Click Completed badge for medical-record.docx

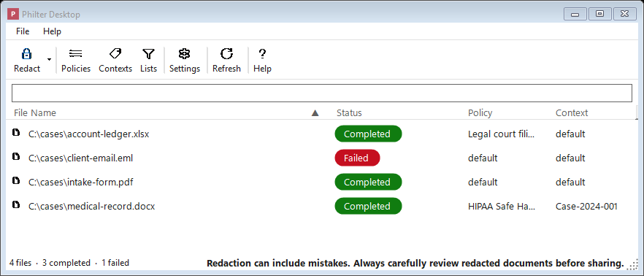[x=368, y=206]
